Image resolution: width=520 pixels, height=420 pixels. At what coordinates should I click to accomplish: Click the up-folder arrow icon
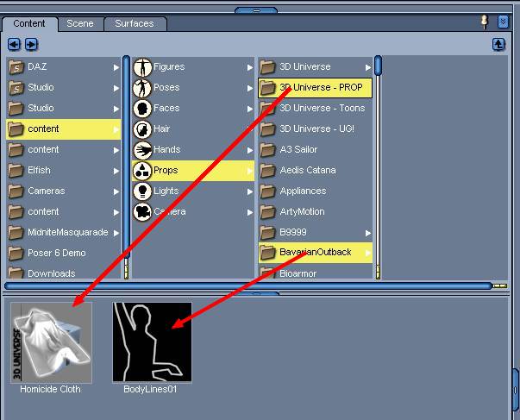pyautogui.click(x=498, y=44)
